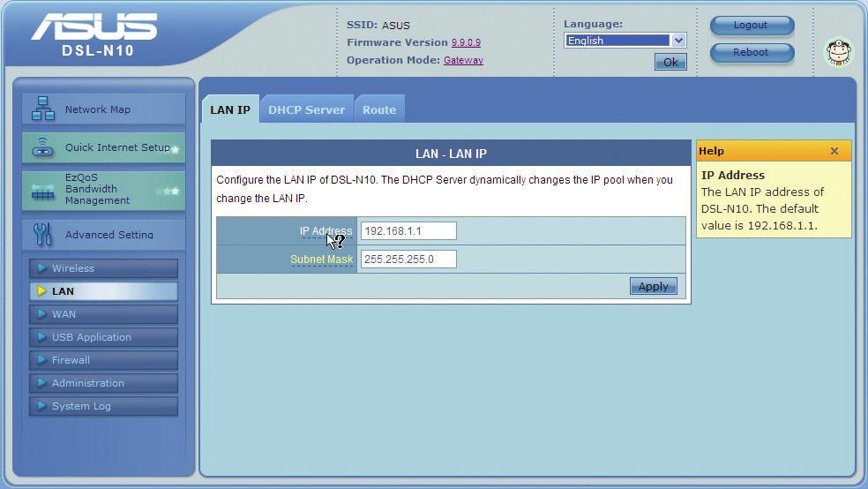Click the SSID value ASUS
This screenshot has width=868, height=489.
(396, 26)
